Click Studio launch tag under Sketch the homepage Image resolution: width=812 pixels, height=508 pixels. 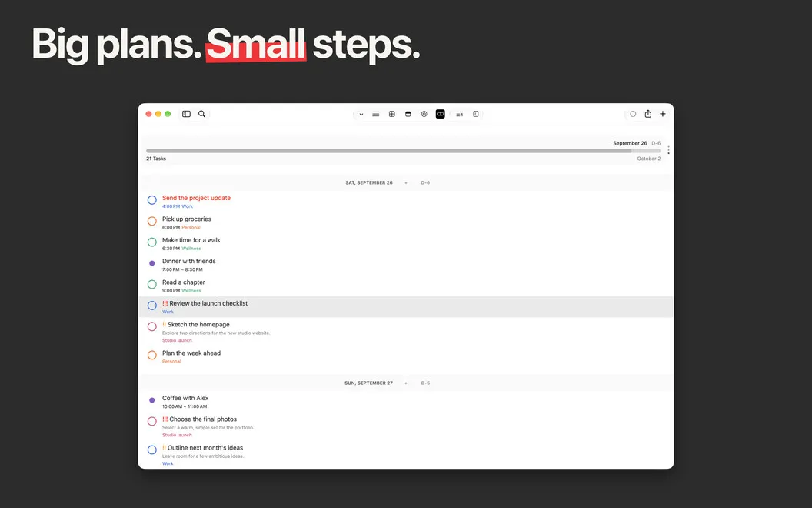coord(177,340)
